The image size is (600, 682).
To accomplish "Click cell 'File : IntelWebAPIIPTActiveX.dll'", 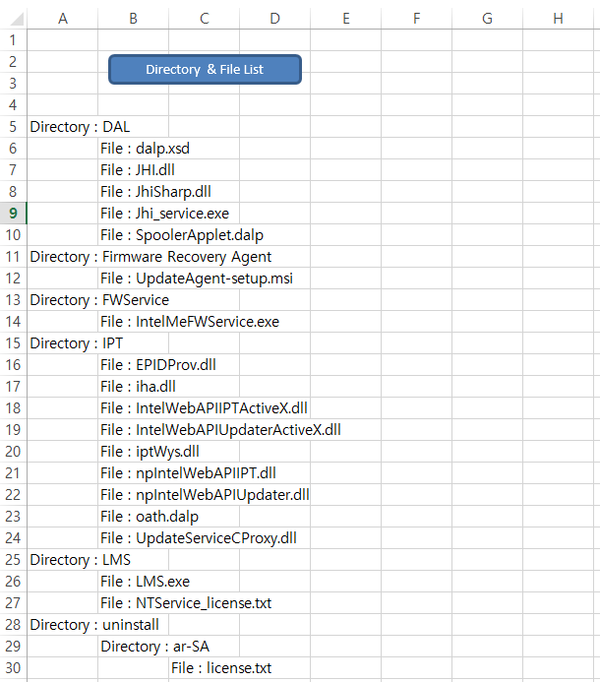I will coord(204,408).
